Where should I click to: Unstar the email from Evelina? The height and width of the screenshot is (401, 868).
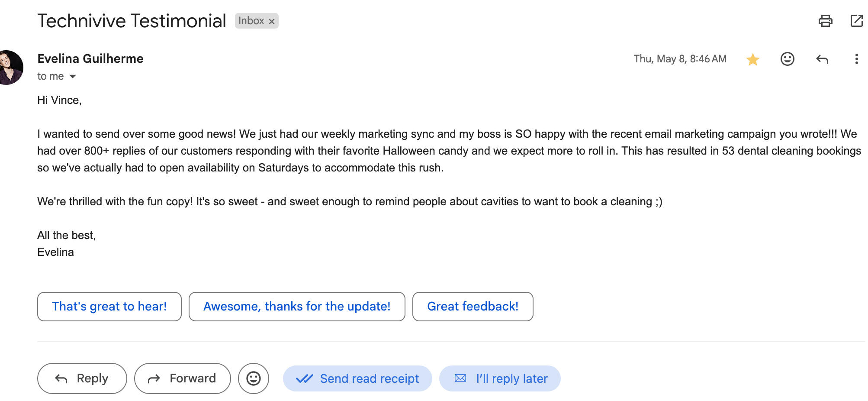[753, 59]
